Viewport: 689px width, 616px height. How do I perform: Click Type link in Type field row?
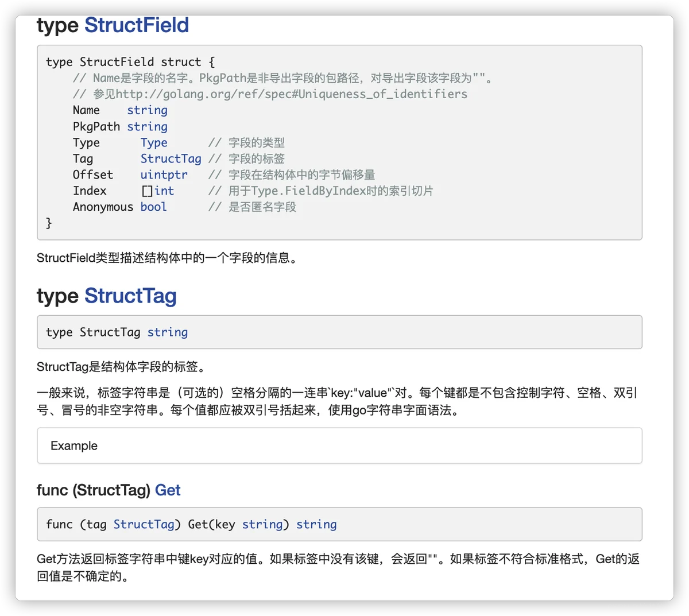154,142
